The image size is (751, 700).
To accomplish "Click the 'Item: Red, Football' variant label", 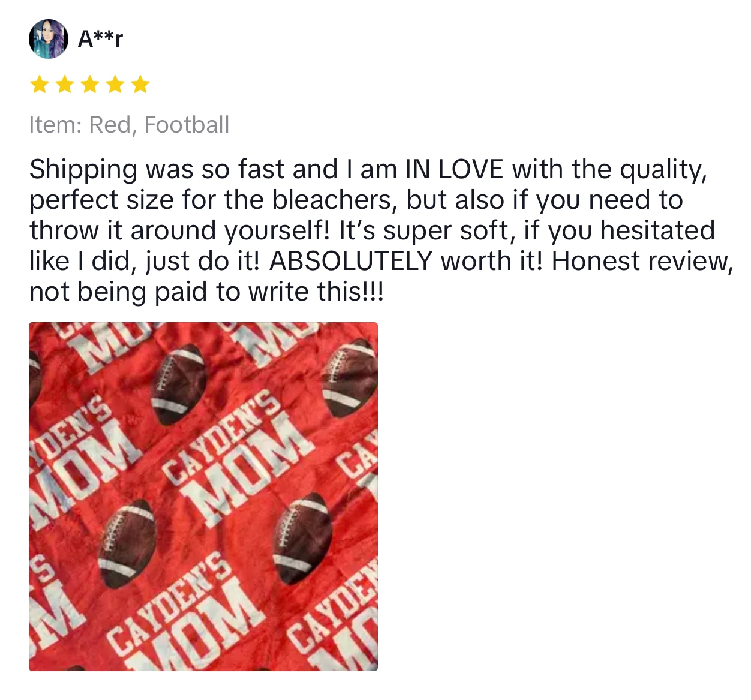I will 129,125.
